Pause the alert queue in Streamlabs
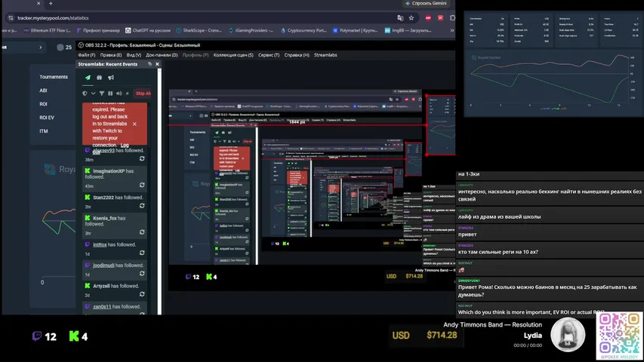This screenshot has width=644, height=362. coord(110,94)
